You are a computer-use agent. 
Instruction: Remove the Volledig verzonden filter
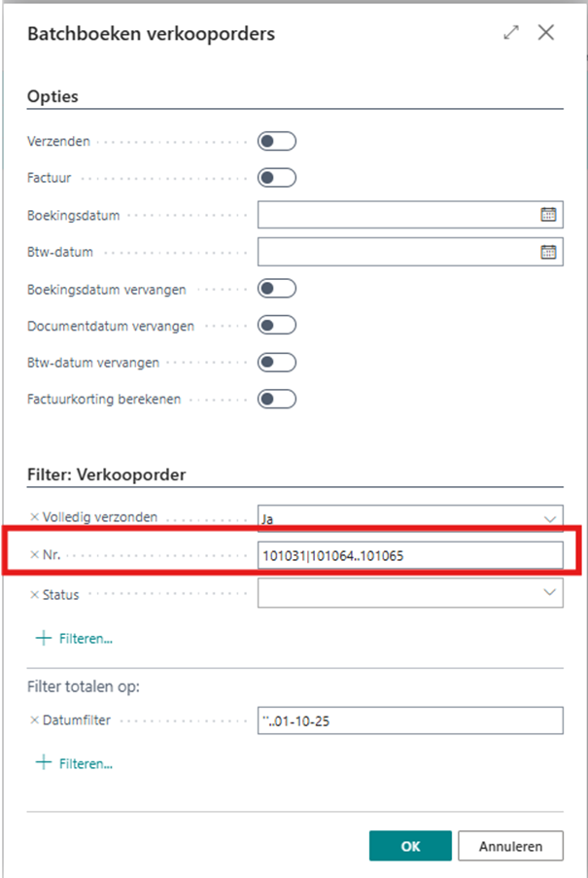[x=34, y=517]
